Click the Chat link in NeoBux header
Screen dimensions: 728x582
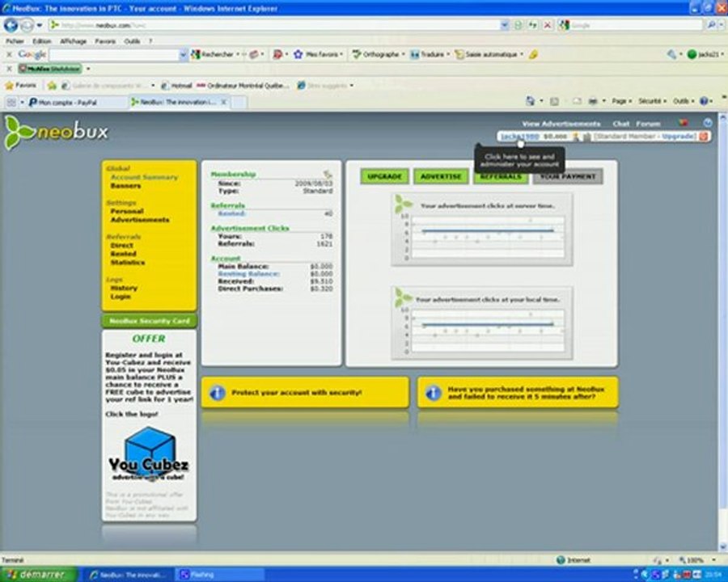coord(620,124)
